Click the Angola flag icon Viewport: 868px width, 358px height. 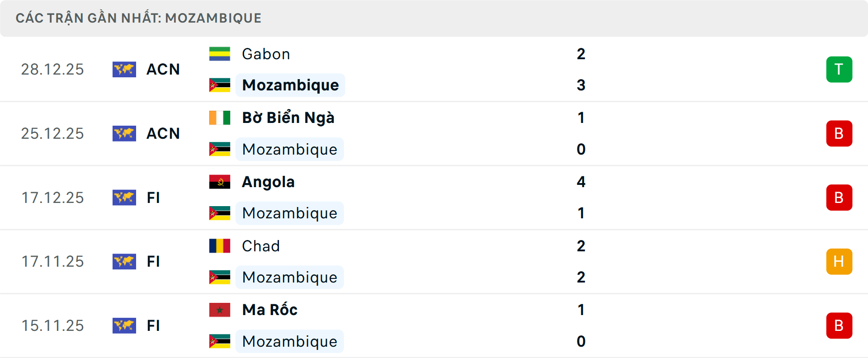coord(220,181)
